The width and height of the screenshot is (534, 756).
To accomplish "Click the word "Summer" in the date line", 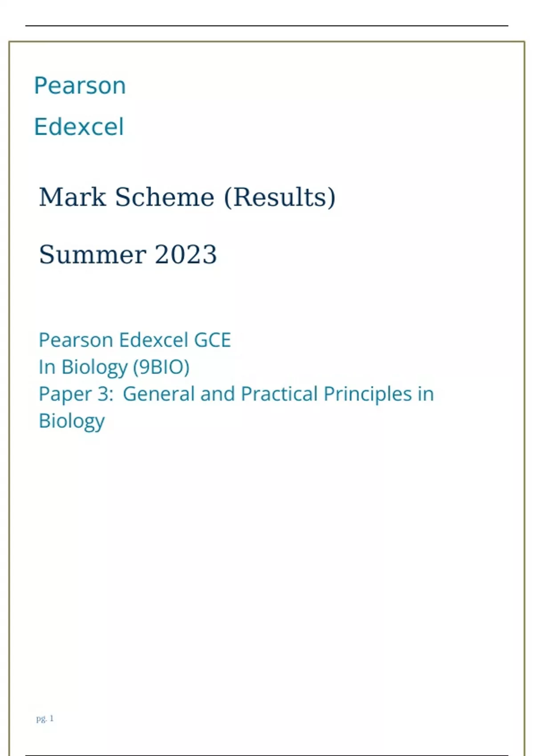I will (x=93, y=255).
